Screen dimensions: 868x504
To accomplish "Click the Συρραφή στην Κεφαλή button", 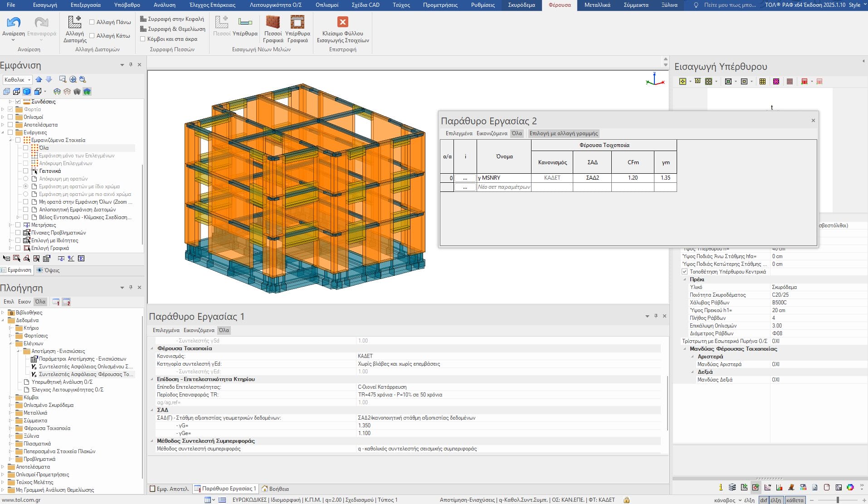I will 172,19.
